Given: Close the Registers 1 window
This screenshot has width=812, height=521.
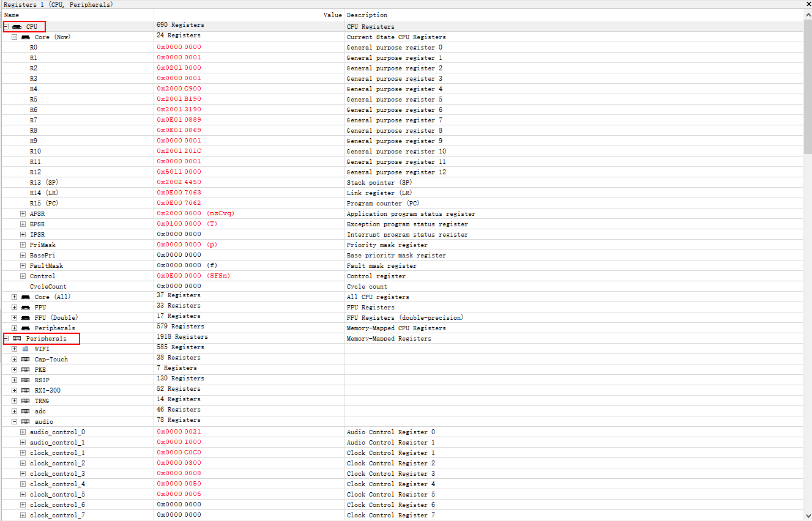Looking at the screenshot, I should tap(807, 4).
